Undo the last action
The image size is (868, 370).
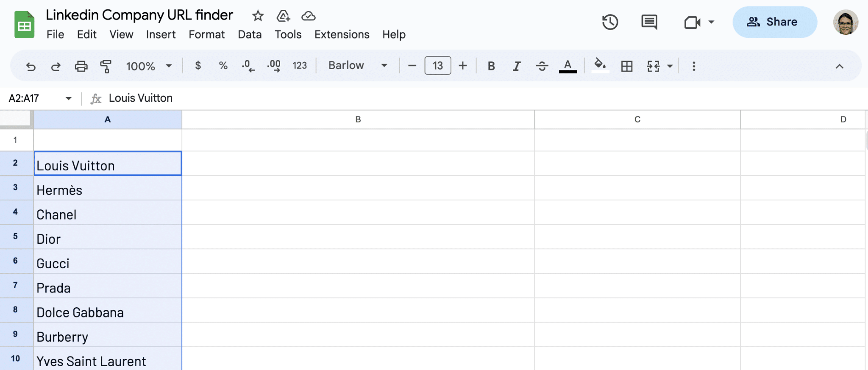(31, 66)
